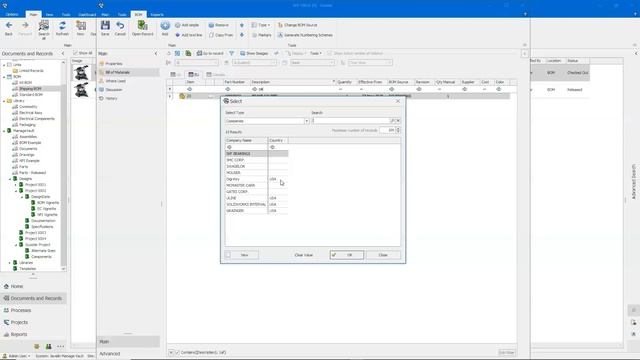Collapse the Main side panel with chevron
Image resolution: width=640 pixels, height=360 pixels.
[x=156, y=53]
